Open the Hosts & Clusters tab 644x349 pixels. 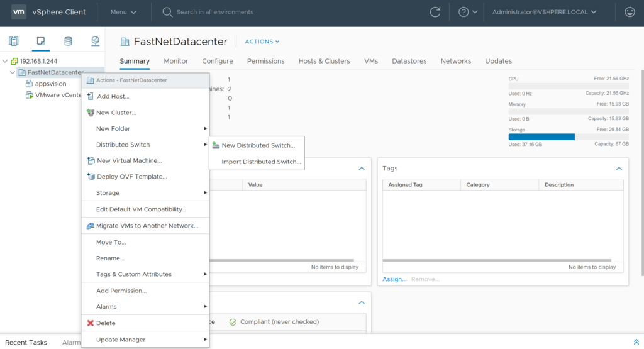[x=324, y=61]
